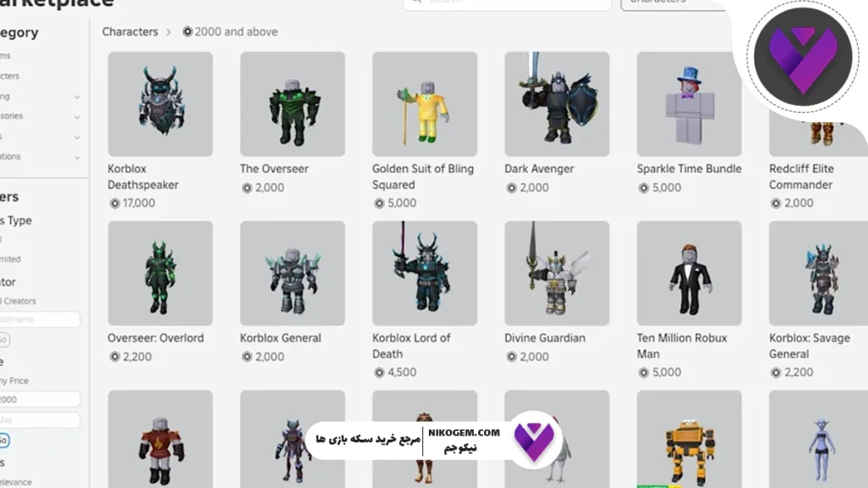Select the truncated 'cters' category in sidebar
This screenshot has width=868, height=488.
[x=10, y=75]
